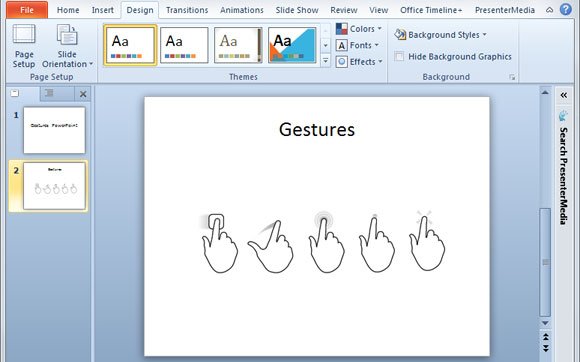Open the Page Setup dialog icon
This screenshot has width=580, height=362.
pyautogui.click(x=24, y=34)
